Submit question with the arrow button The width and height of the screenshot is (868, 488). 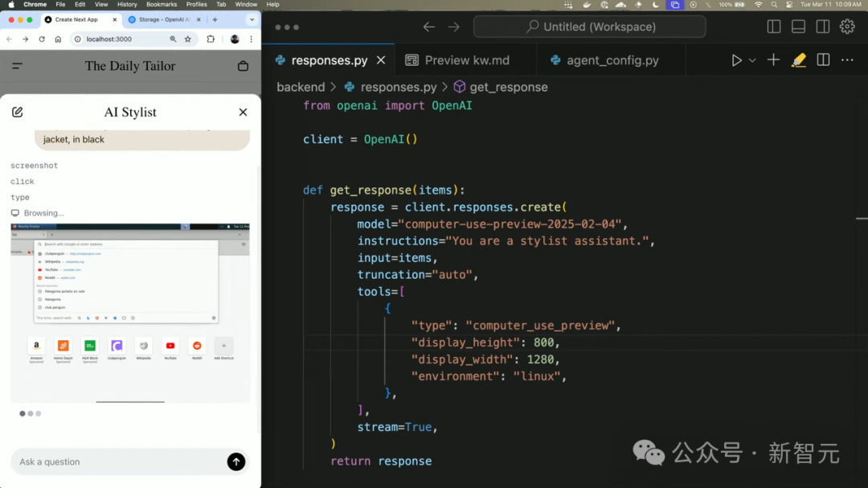(235, 461)
